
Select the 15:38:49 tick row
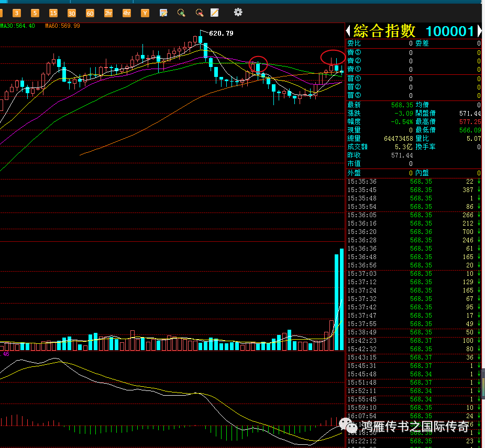pos(414,332)
